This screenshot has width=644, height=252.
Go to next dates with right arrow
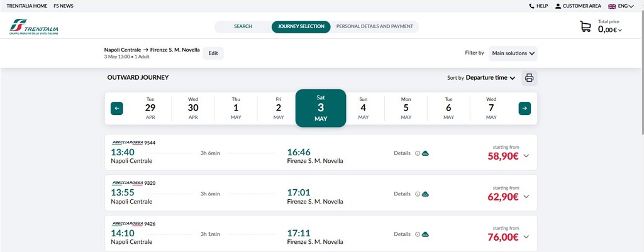(525, 108)
